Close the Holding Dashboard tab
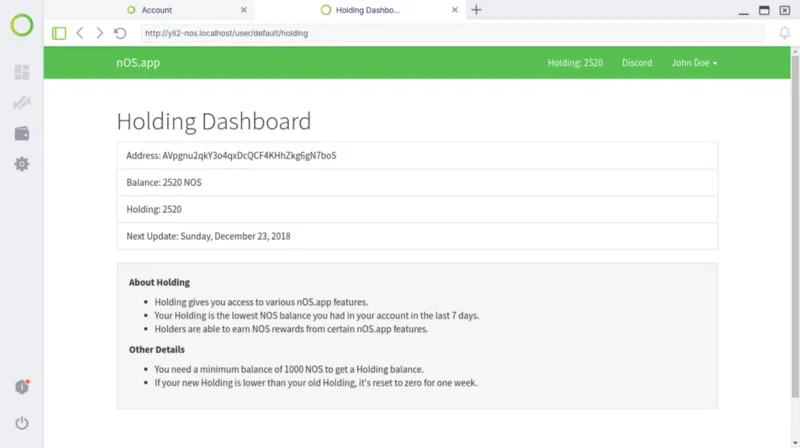Viewport: 800px width, 448px height. (x=455, y=10)
